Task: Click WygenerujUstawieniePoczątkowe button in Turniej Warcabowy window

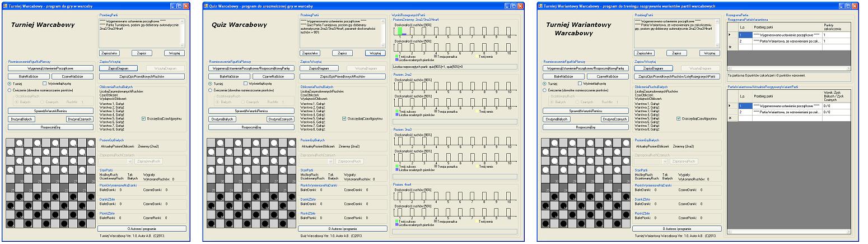Action: coord(51,68)
